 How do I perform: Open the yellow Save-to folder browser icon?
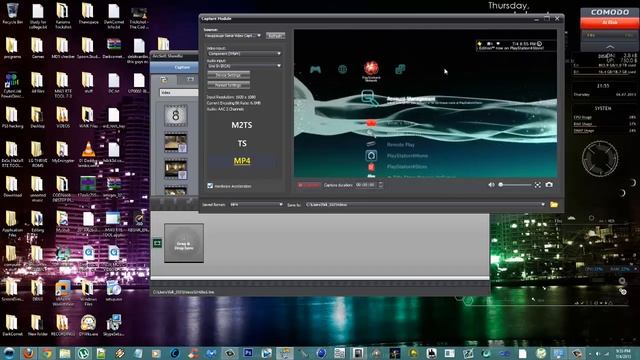coord(554,204)
